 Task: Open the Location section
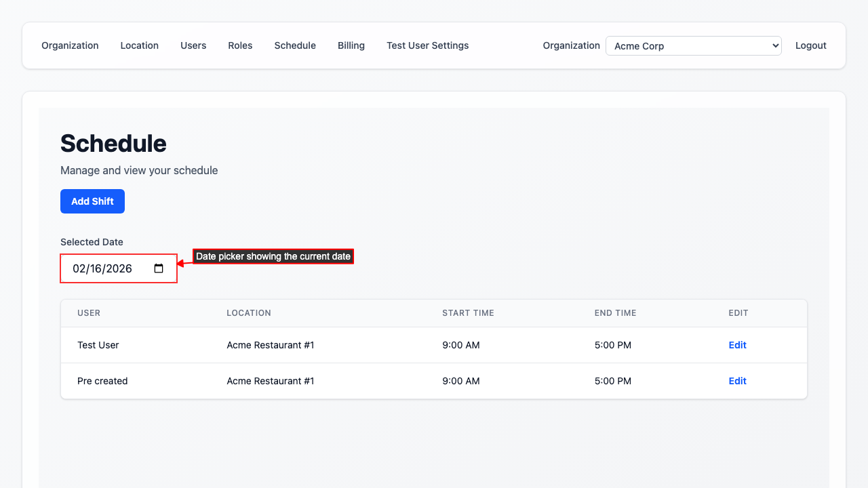tap(139, 45)
